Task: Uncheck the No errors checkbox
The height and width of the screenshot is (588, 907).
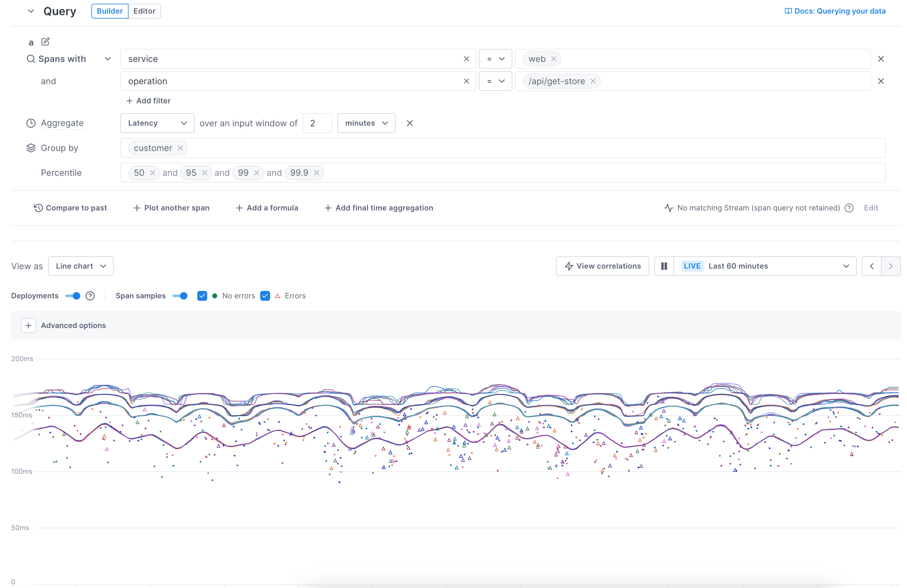Action: (x=202, y=296)
